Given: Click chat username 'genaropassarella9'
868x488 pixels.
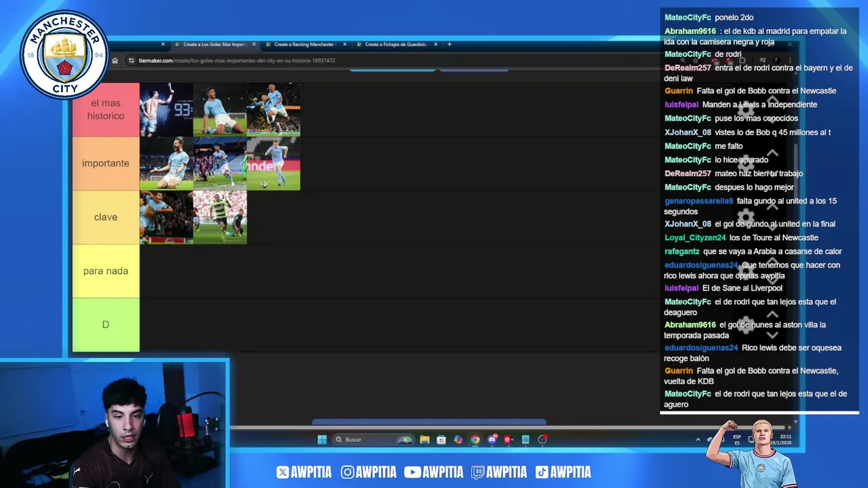Looking at the screenshot, I should (698, 201).
